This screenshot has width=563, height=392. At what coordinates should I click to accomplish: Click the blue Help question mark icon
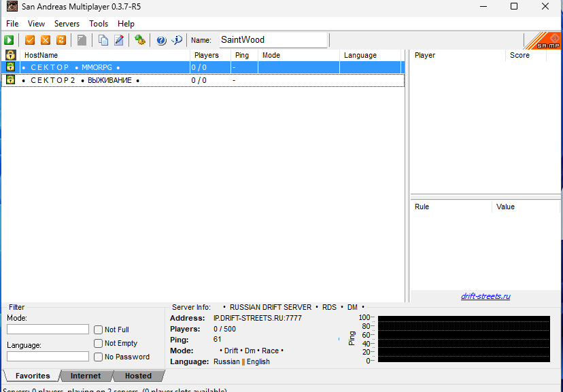161,40
